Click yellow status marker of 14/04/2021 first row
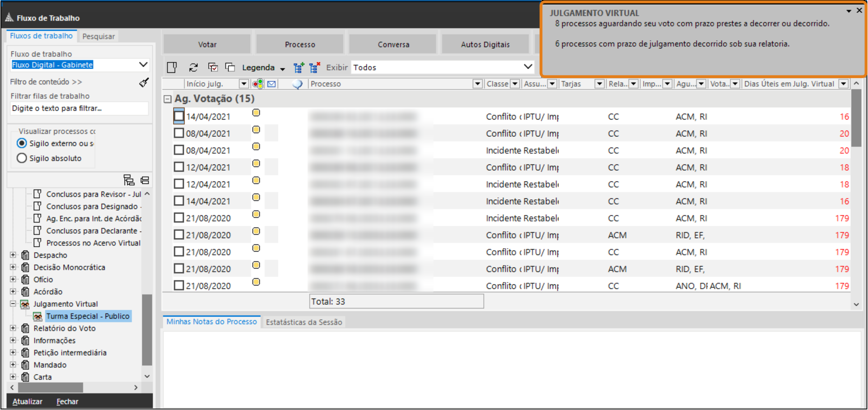This screenshot has width=868, height=410. click(x=256, y=113)
